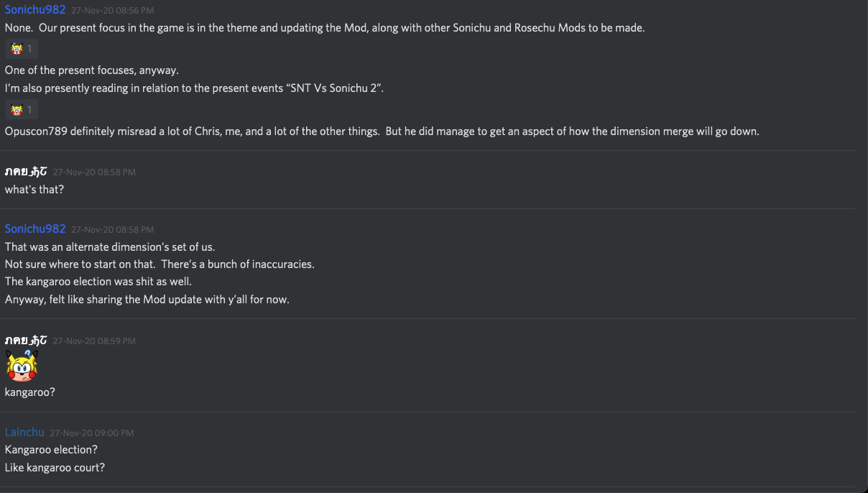Select the message starting with "Opuscon789 definitely misread"
Screen dimensions: 868x493
382,132
